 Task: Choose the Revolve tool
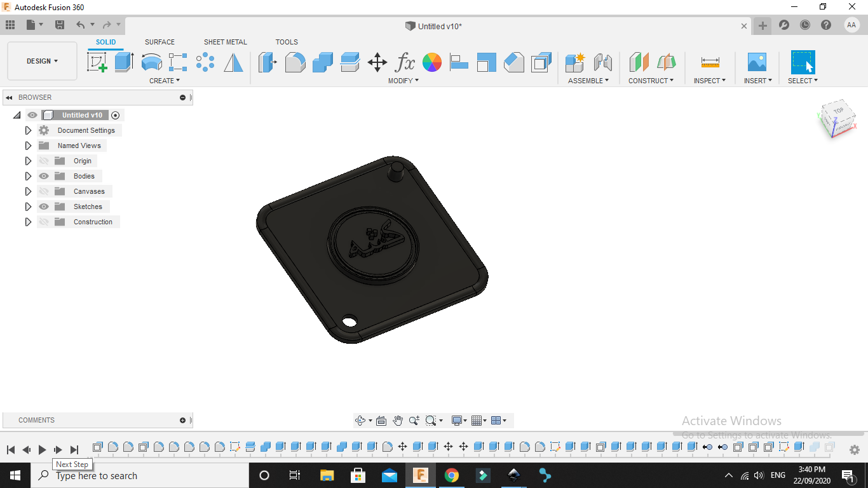coord(151,62)
